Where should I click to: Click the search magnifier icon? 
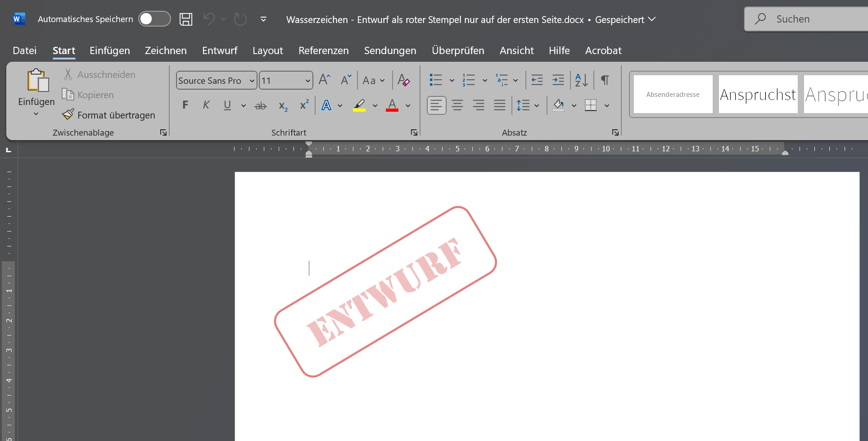(760, 19)
